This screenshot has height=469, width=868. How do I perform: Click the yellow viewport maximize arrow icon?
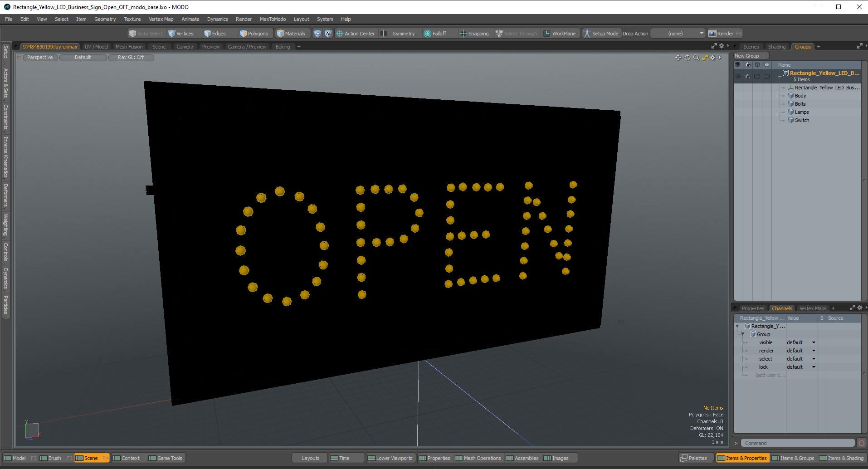pos(705,58)
